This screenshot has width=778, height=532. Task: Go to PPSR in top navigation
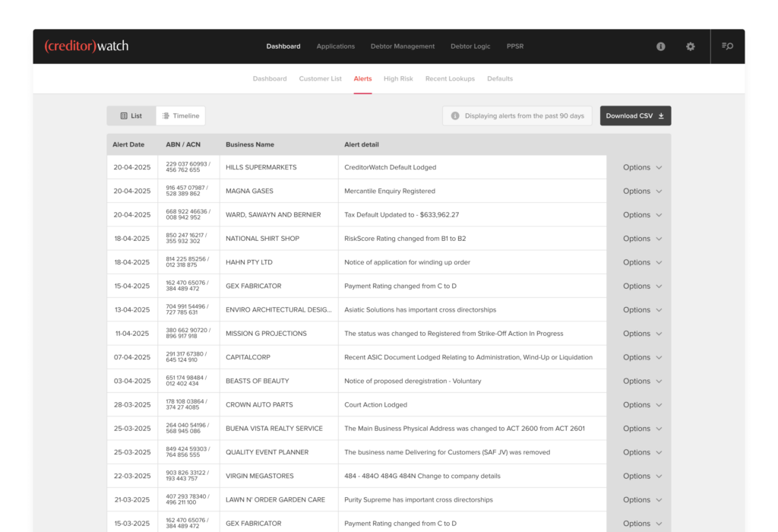(x=515, y=46)
